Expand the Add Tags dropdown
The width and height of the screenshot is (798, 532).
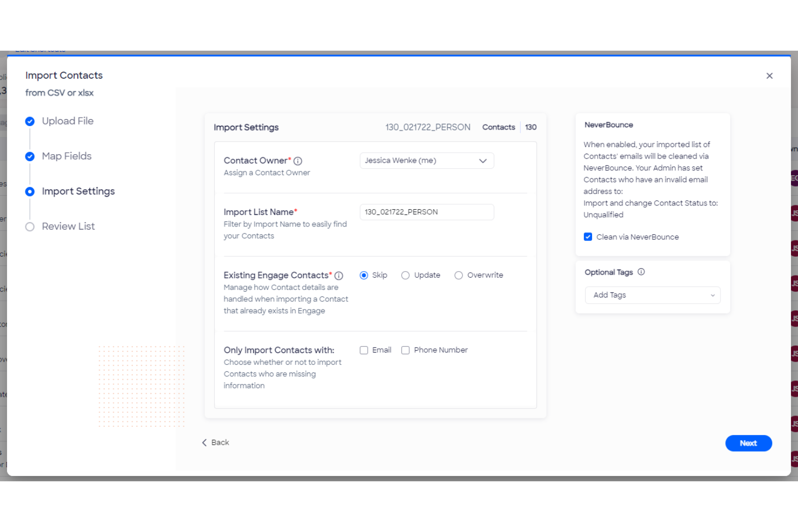click(x=652, y=295)
